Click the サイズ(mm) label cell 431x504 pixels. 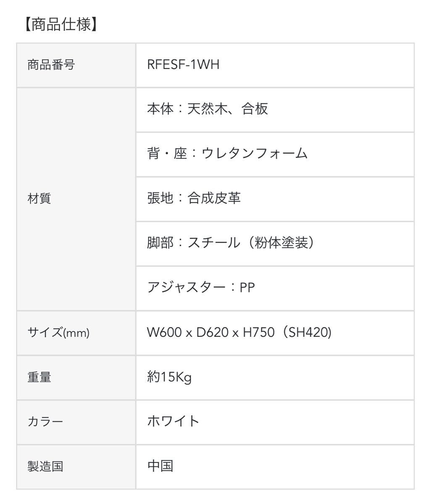(x=58, y=333)
